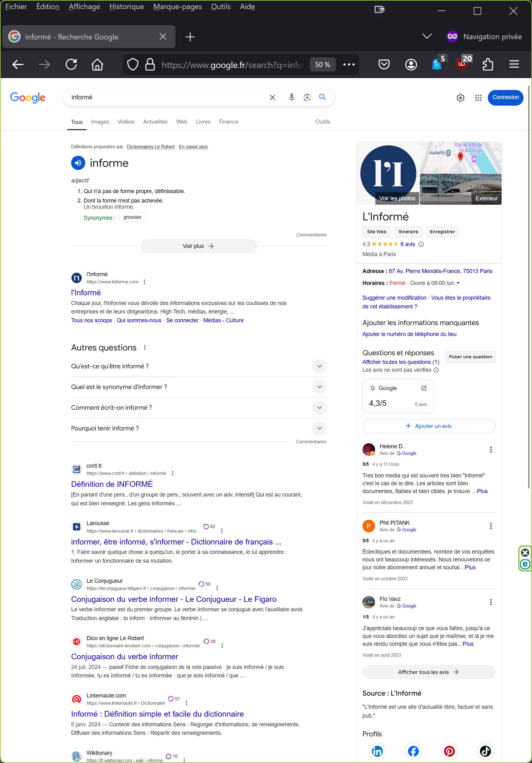Open the "Définition de INFORMÉ" result
This screenshot has height=763, width=532.
click(x=112, y=484)
